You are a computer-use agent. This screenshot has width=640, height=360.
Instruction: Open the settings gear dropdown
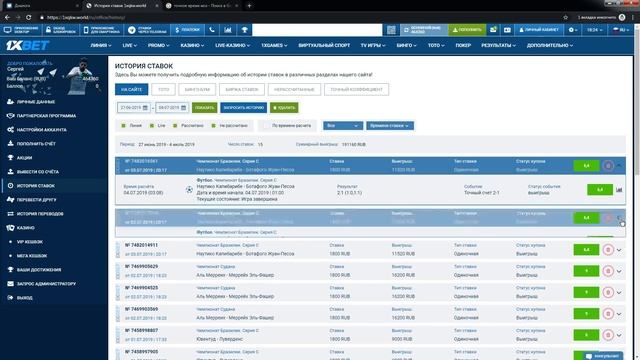573,30
